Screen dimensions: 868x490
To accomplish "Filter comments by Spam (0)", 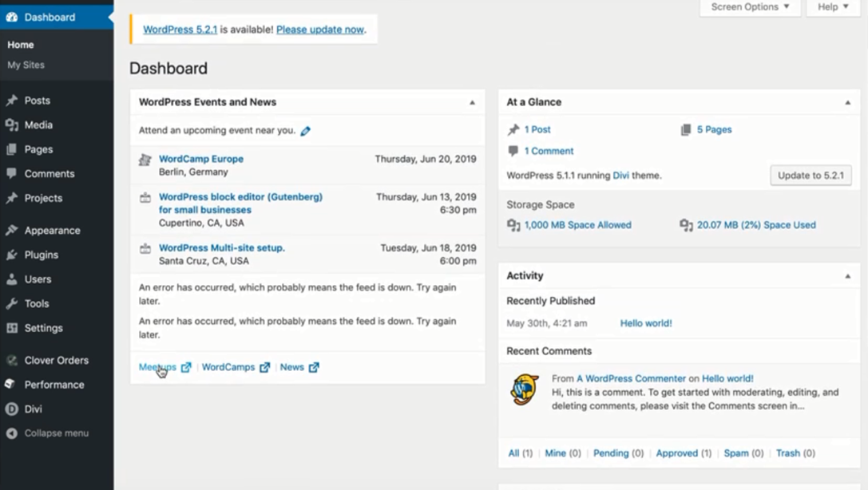I will point(743,453).
